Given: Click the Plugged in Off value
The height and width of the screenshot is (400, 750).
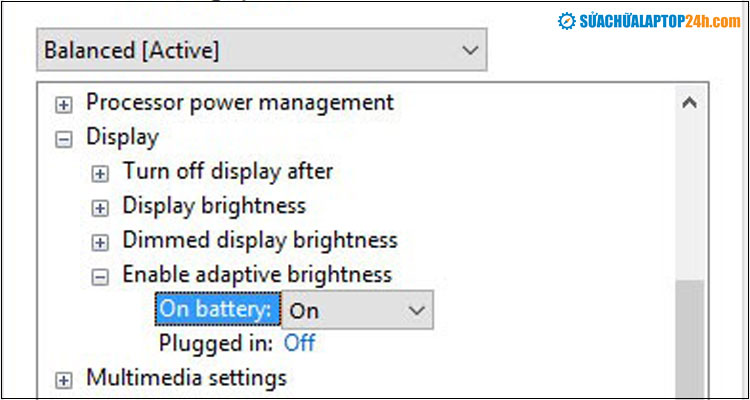Looking at the screenshot, I should [299, 344].
